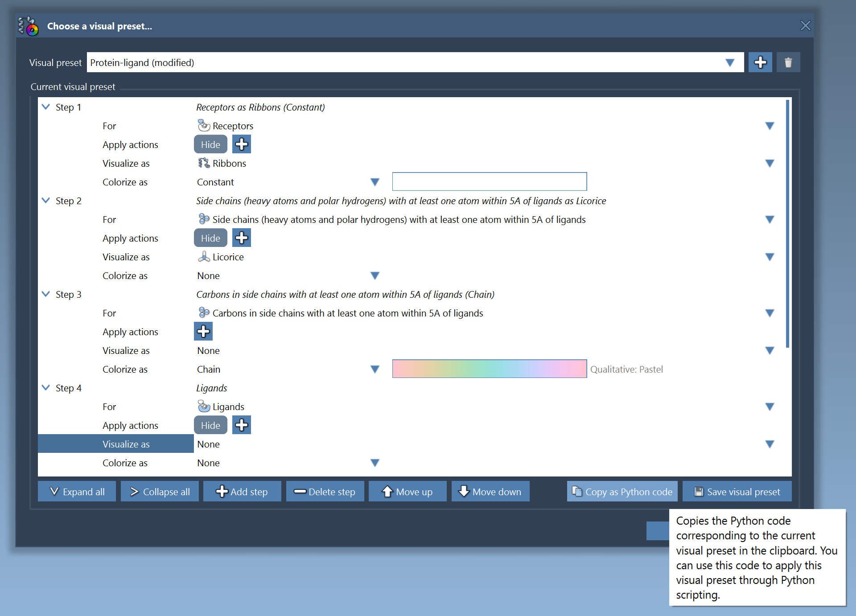Viewport: 856px width, 616px height.
Task: Add an action in Step 3 using the plus icon
Action: pos(203,331)
